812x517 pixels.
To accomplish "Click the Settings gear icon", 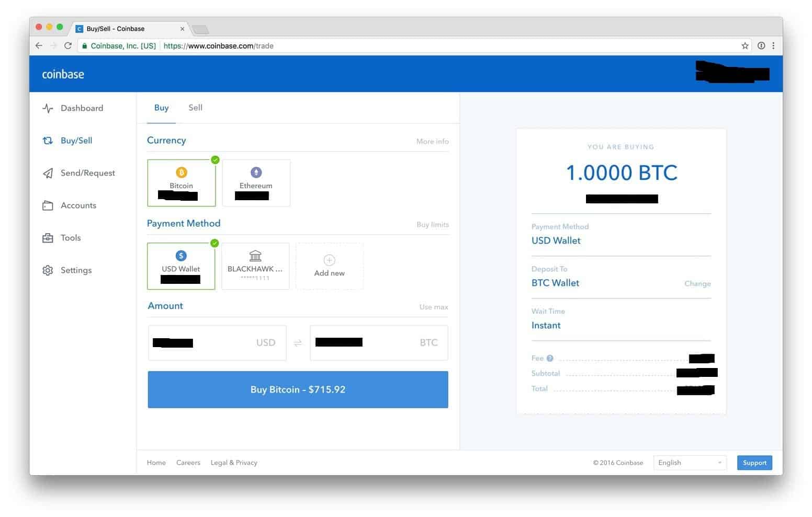I will (48, 270).
